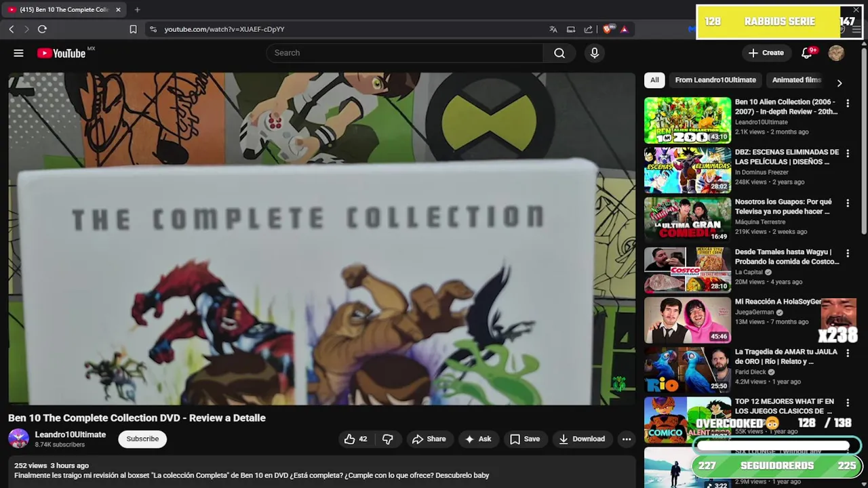The image size is (868, 488).
Task: Open the Ben 10 Alien Collection thumbnail
Action: pyautogui.click(x=688, y=121)
